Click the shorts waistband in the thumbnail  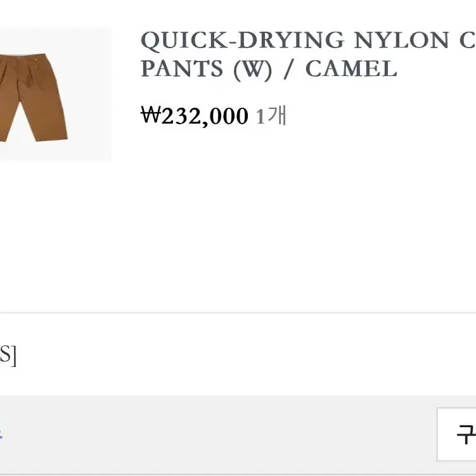(23, 58)
